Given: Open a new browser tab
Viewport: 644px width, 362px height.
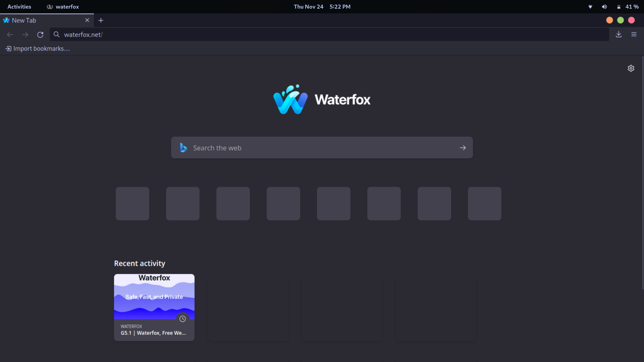Looking at the screenshot, I should (101, 20).
